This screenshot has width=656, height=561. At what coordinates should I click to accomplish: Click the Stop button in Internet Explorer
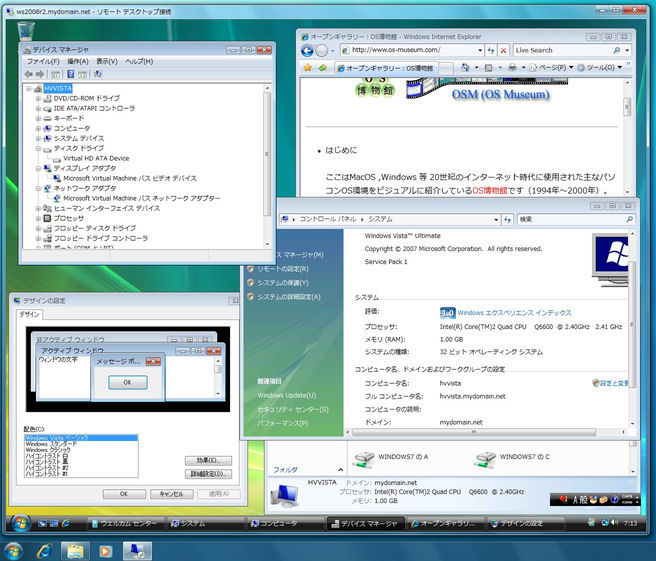click(503, 50)
